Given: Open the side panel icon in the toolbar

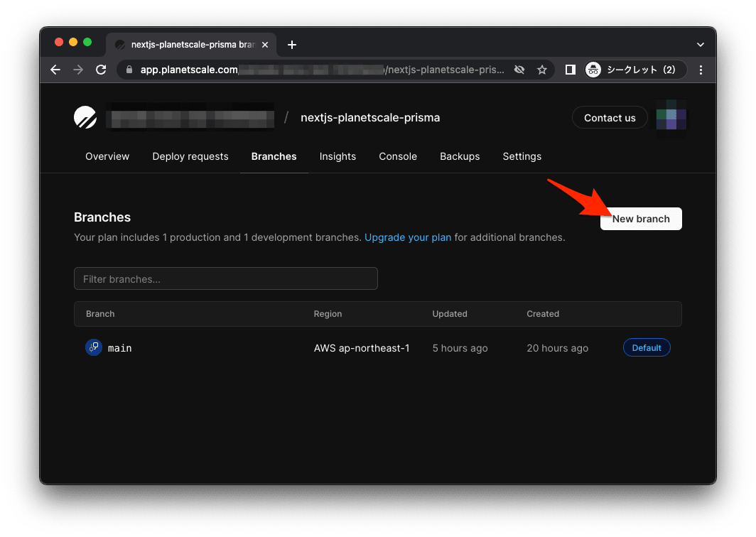Looking at the screenshot, I should tap(570, 70).
